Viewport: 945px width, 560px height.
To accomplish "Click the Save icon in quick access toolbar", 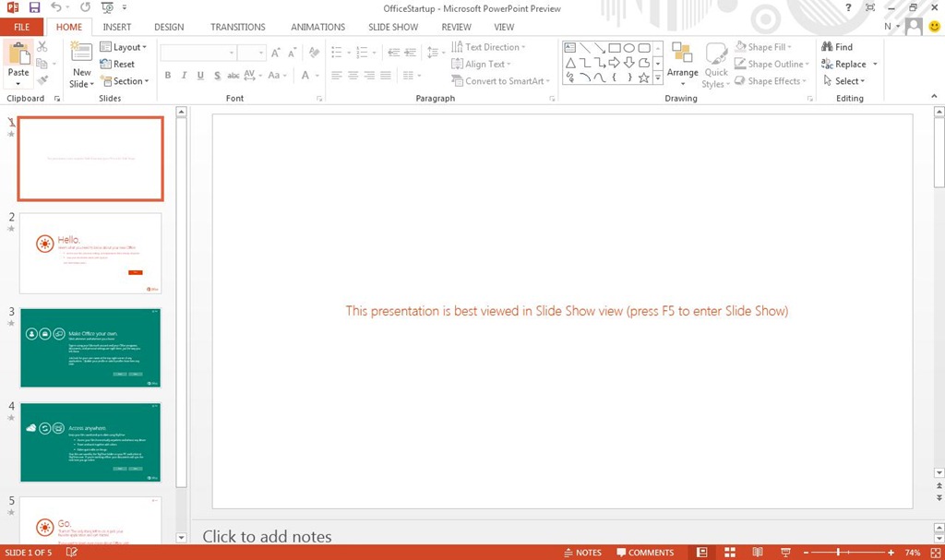I will [34, 7].
